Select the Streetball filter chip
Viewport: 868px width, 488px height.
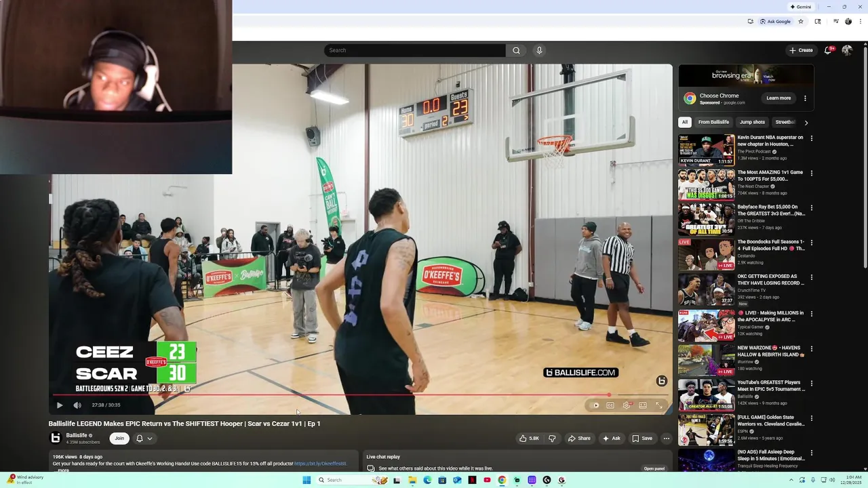785,122
